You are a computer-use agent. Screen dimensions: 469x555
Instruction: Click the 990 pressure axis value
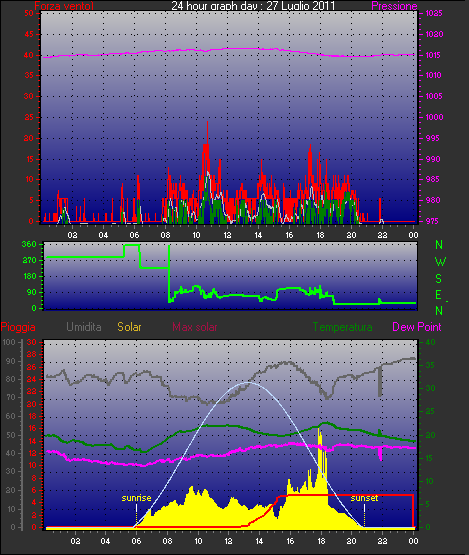tap(433, 159)
